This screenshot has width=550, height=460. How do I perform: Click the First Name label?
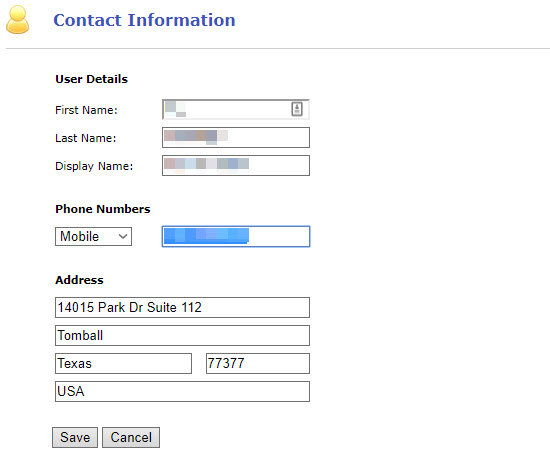point(86,110)
